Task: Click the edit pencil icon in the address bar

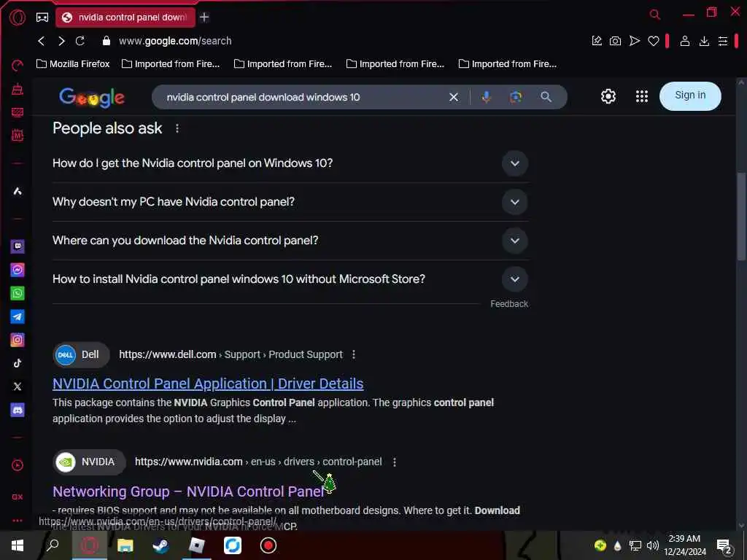Action: pyautogui.click(x=597, y=41)
